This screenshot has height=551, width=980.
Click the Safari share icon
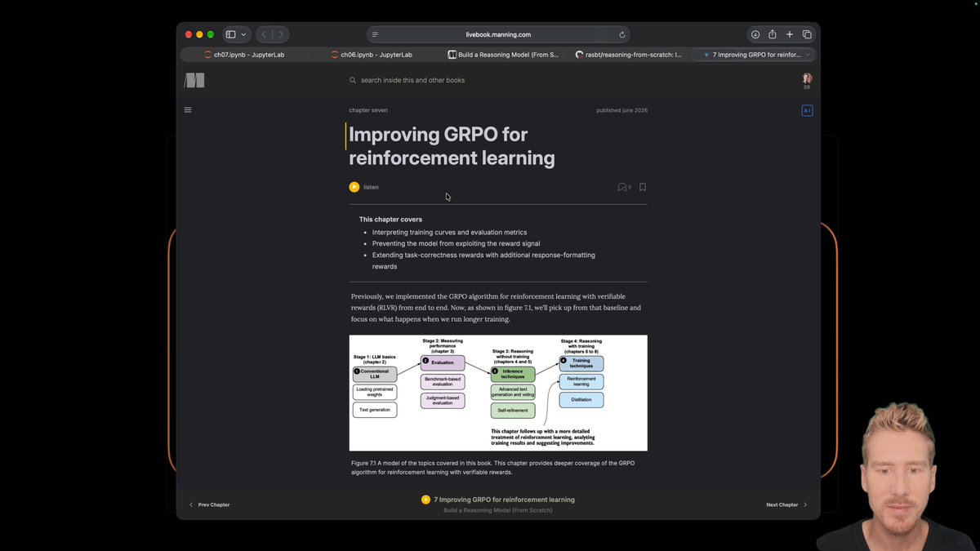pyautogui.click(x=773, y=34)
